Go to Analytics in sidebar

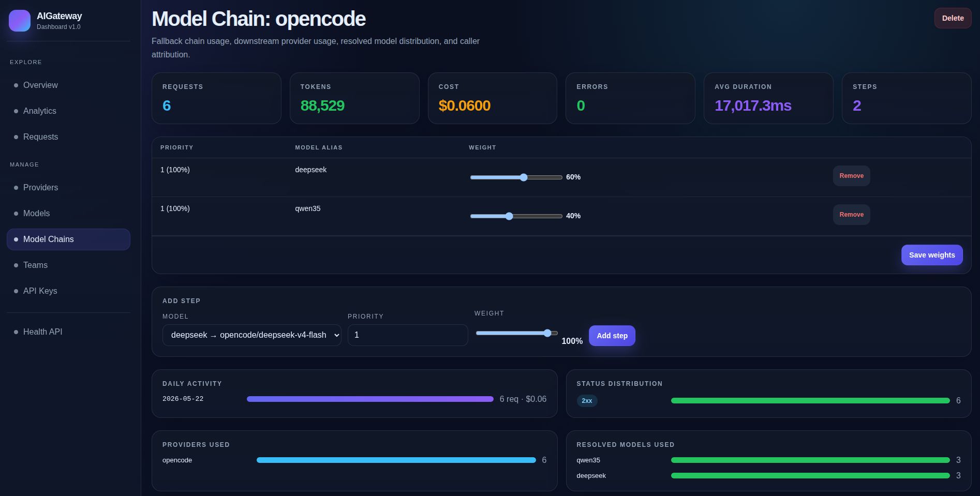(x=68, y=111)
